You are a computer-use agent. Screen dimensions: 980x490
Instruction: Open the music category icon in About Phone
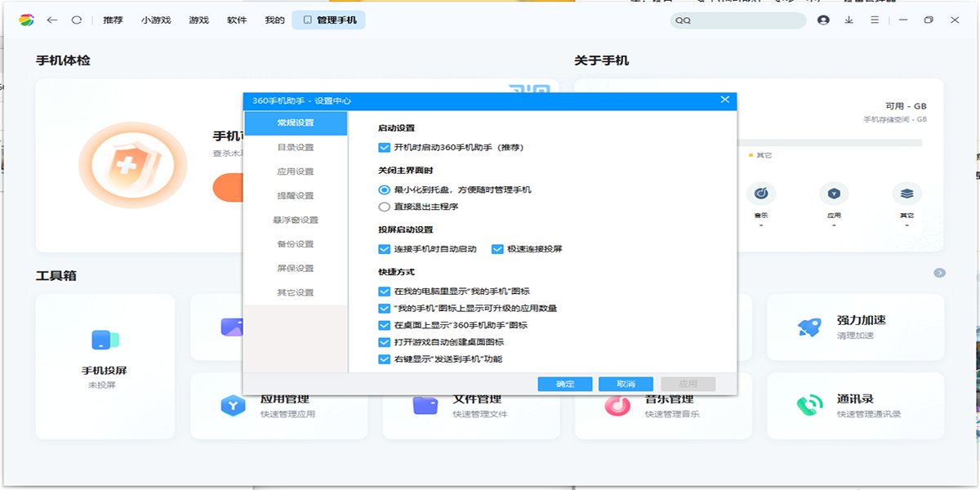click(x=761, y=194)
